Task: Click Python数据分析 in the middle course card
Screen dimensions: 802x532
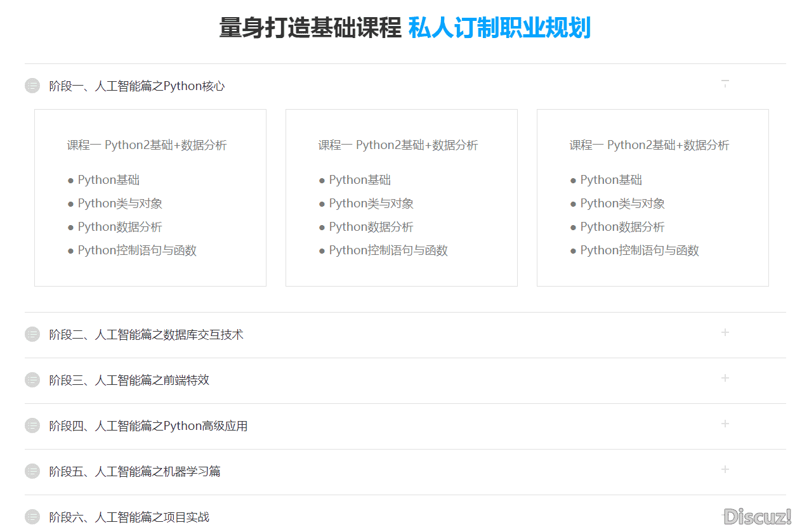Action: click(x=371, y=227)
